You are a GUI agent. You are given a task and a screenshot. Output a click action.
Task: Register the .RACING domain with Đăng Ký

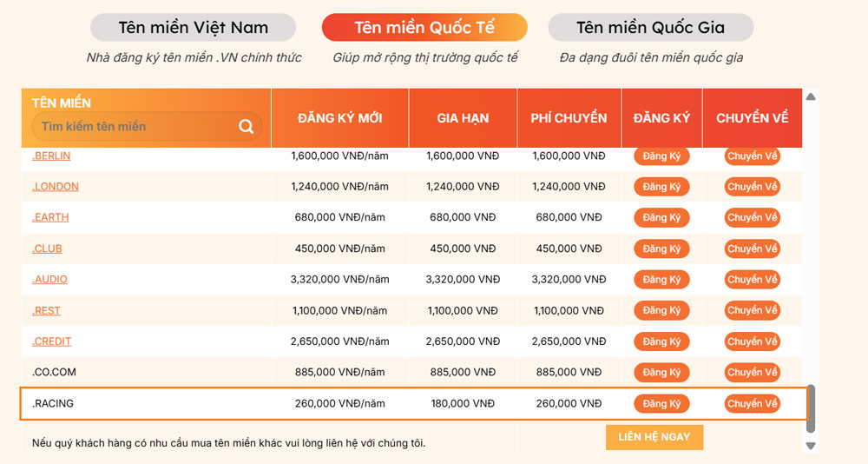(661, 403)
